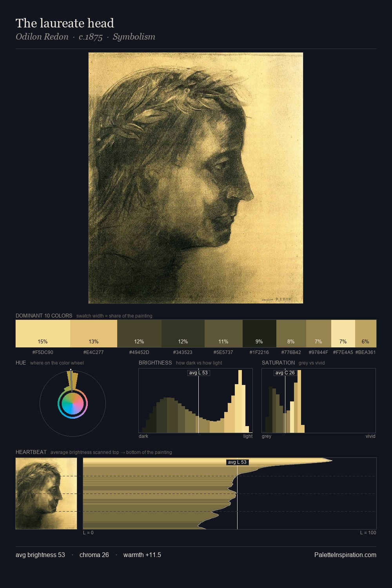The image size is (392, 588).
Task: Click the 'HEARTBEAT' section heading
Action: click(x=31, y=452)
